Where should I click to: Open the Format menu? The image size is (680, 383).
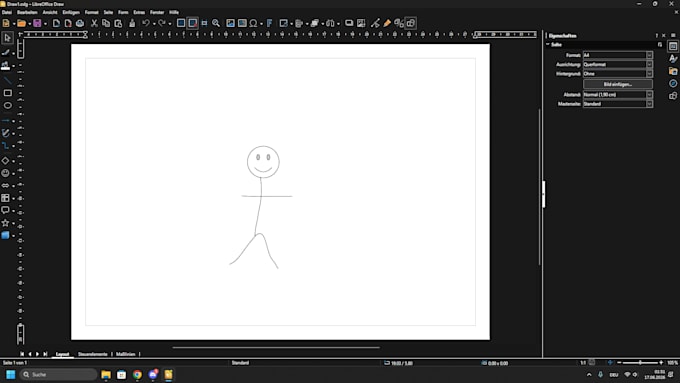click(92, 12)
